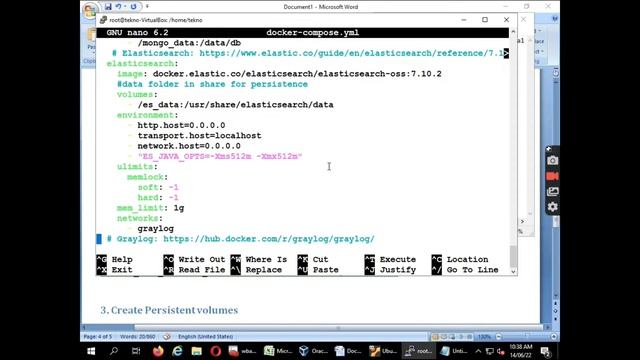Click the zoom in plus button in Word
Image resolution: width=640 pixels, height=360 pixels.
pyautogui.click(x=553, y=337)
